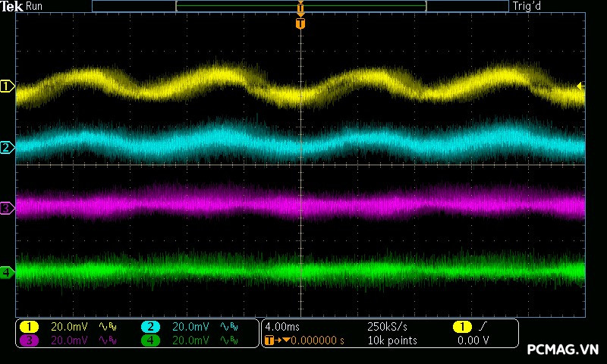Select the cyan channel 2 ground marker

pos(7,147)
